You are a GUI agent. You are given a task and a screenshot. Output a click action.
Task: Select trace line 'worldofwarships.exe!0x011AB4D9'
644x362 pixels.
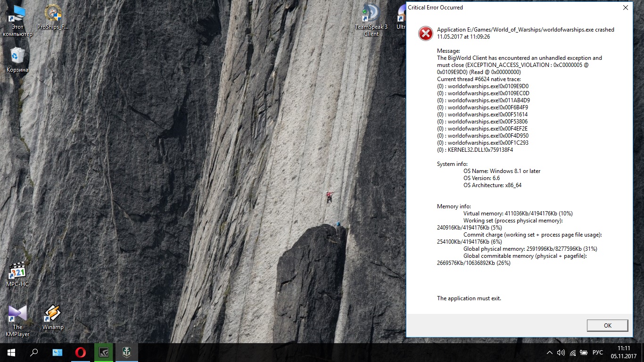pos(483,100)
